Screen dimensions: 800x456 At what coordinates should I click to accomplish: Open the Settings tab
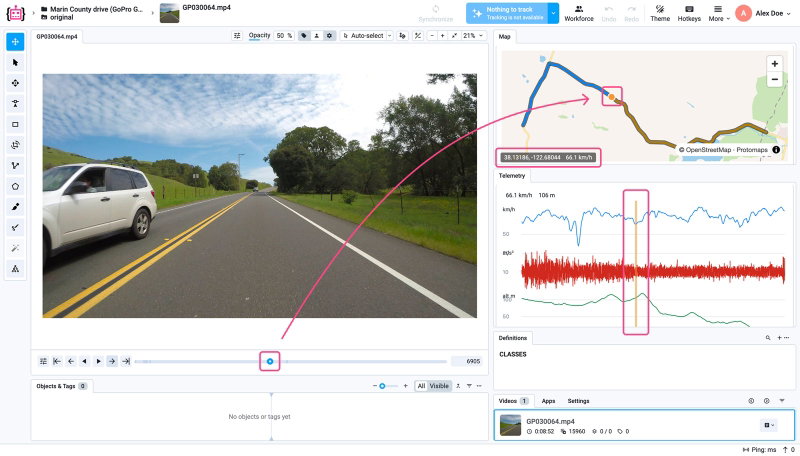(x=578, y=401)
